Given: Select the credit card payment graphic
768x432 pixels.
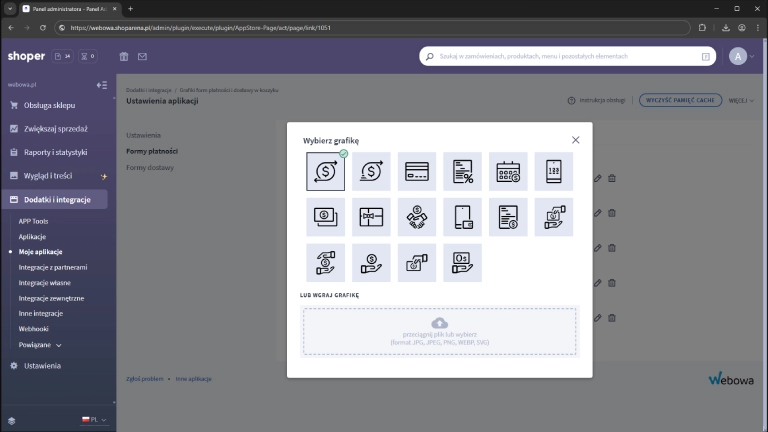Looking at the screenshot, I should (x=417, y=171).
